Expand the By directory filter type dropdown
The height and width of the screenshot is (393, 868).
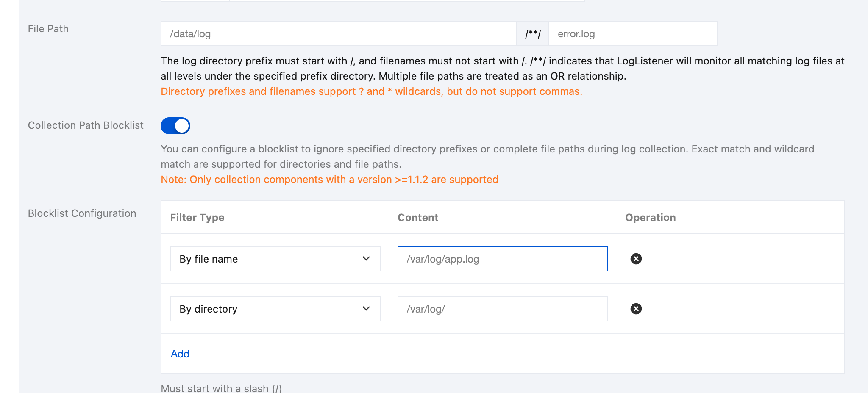[275, 309]
